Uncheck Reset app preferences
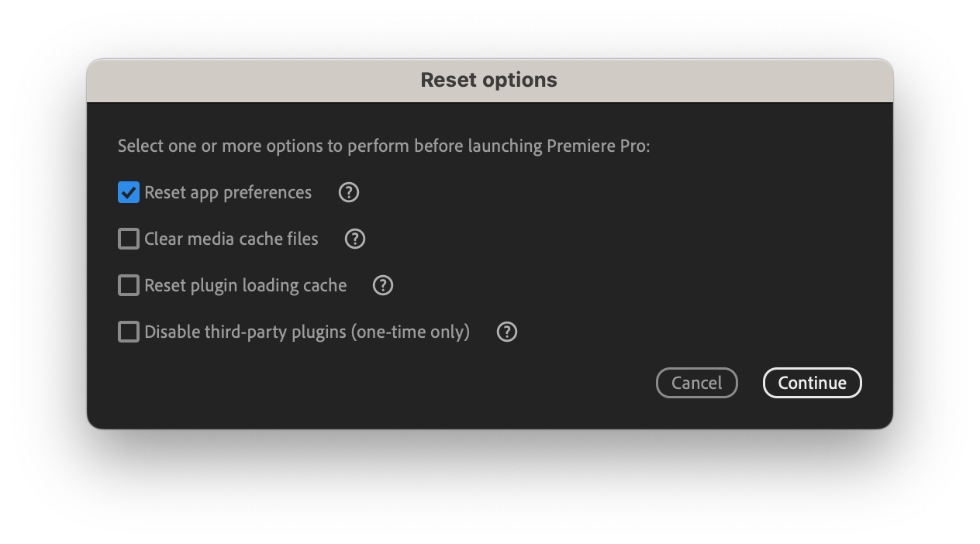980x544 pixels. (128, 192)
